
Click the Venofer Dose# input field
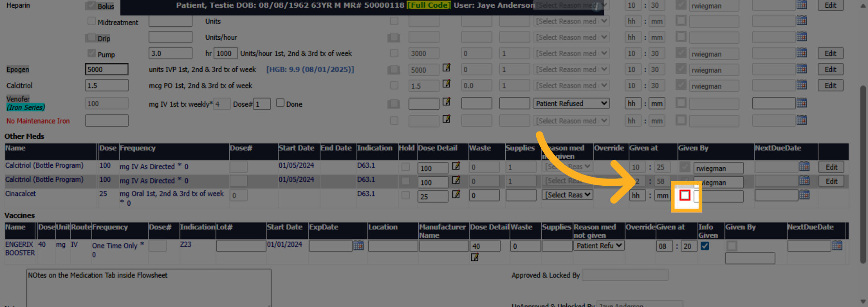tap(262, 104)
